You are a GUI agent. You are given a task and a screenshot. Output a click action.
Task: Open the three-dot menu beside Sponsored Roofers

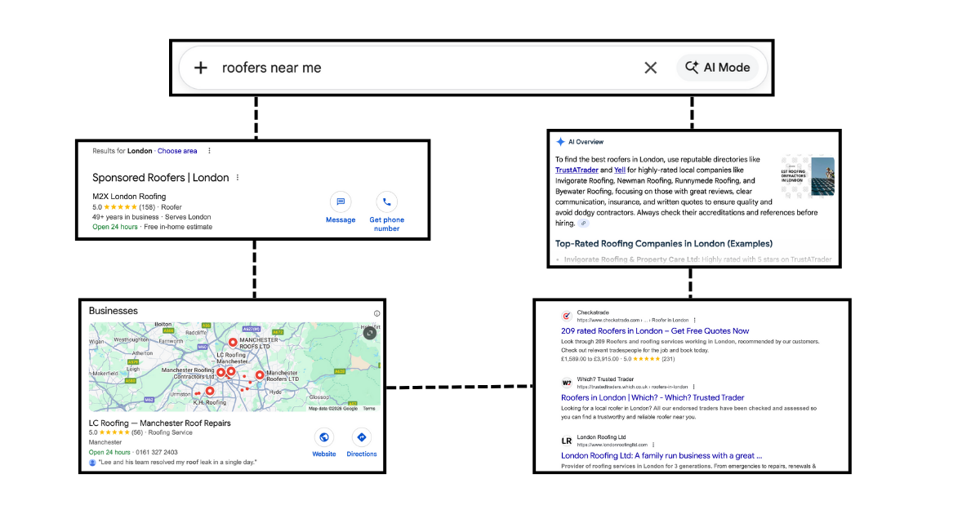click(238, 177)
